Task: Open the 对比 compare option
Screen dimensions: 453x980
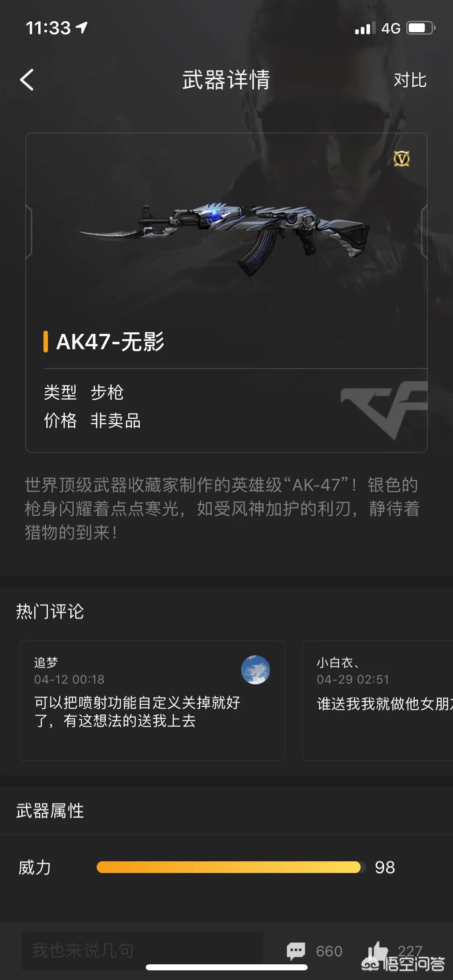Action: 410,80
